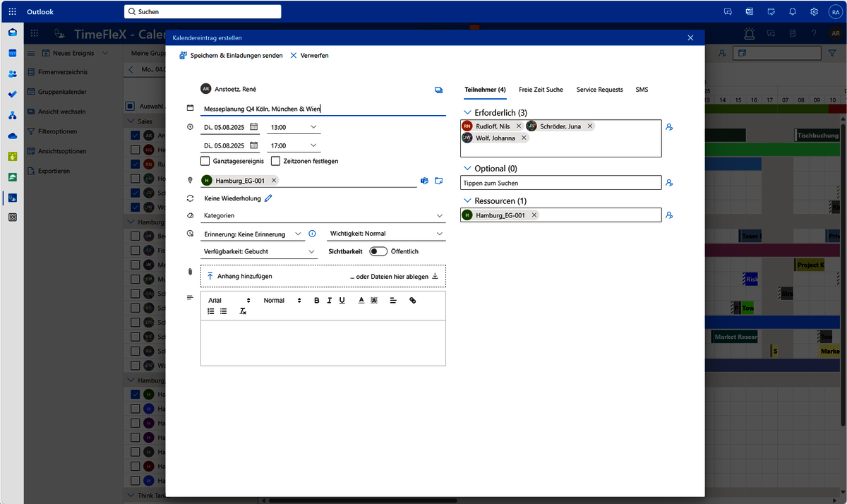Open room finder icon next to location
847x504 pixels.
[x=438, y=181]
